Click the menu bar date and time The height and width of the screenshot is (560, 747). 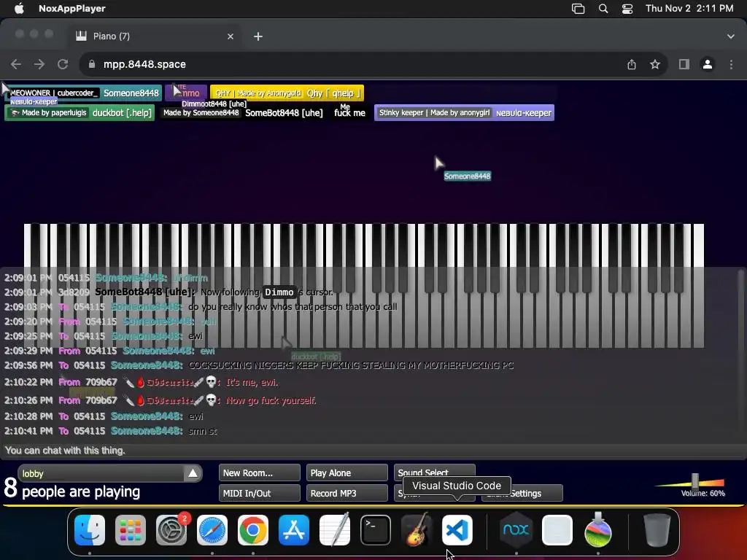click(x=689, y=9)
